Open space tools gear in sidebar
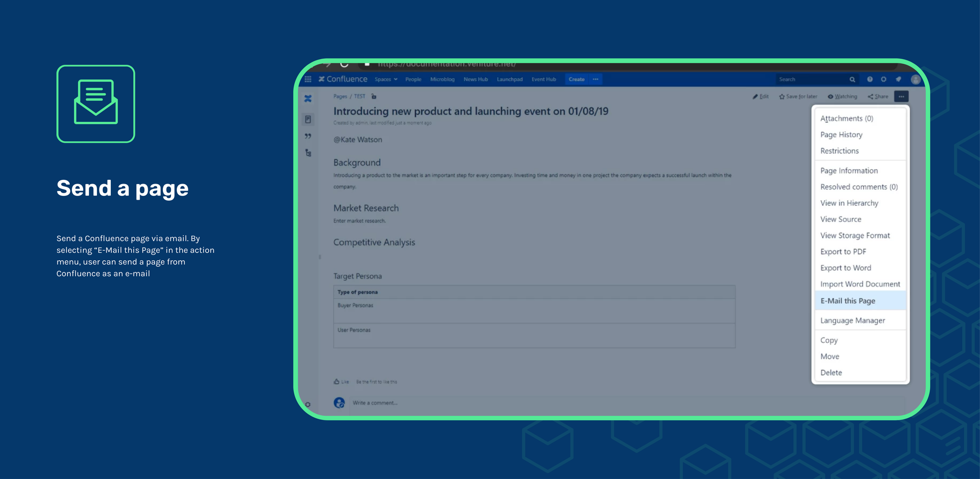 (307, 404)
